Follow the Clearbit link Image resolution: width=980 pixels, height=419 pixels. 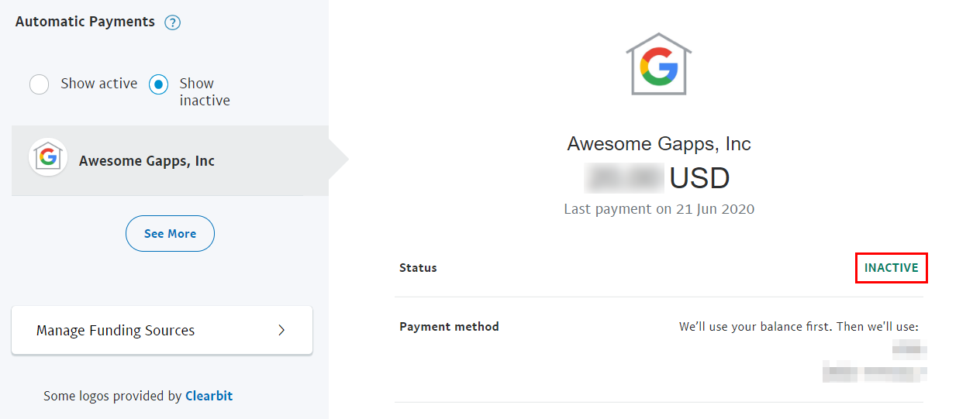209,396
